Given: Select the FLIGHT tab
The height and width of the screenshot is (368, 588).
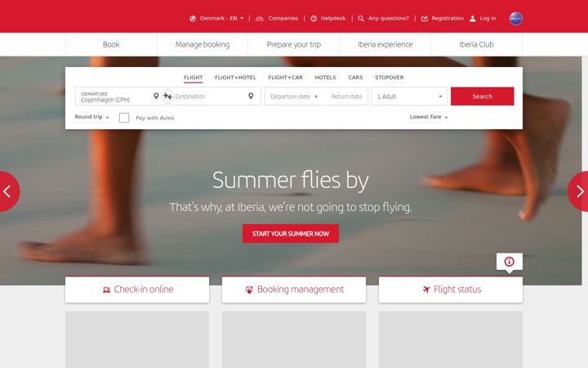Looking at the screenshot, I should [x=193, y=78].
